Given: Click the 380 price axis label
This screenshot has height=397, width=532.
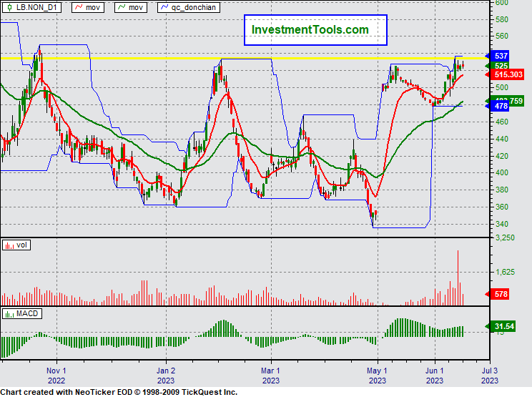Looking at the screenshot, I should 501,190.
